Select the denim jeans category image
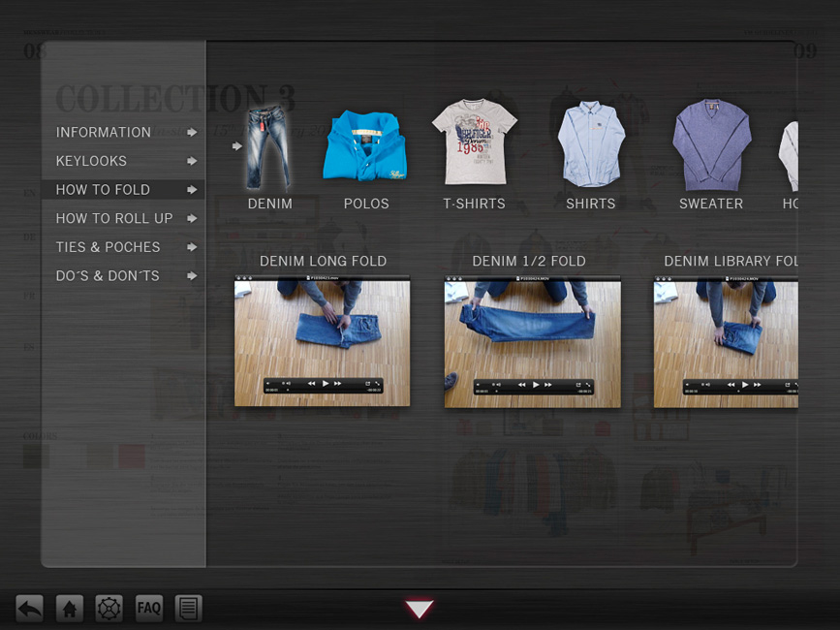840x630 pixels. 267,147
